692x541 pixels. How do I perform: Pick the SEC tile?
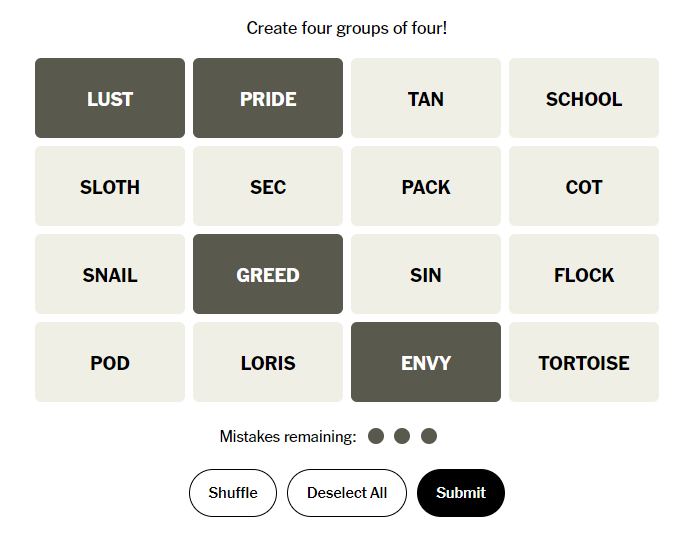[268, 186]
